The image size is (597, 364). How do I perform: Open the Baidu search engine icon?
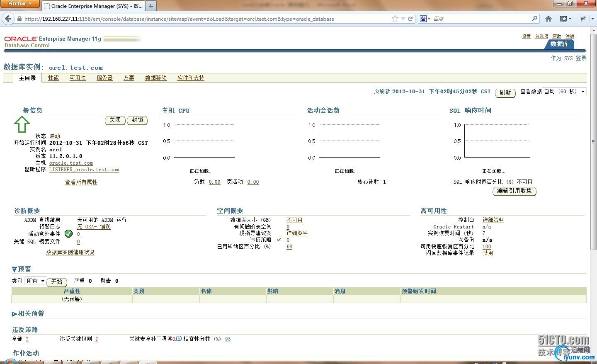(423, 19)
